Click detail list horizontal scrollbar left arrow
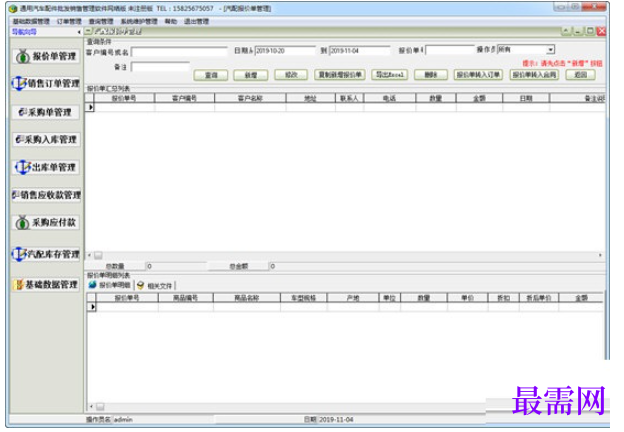The image size is (624, 432). (x=91, y=406)
